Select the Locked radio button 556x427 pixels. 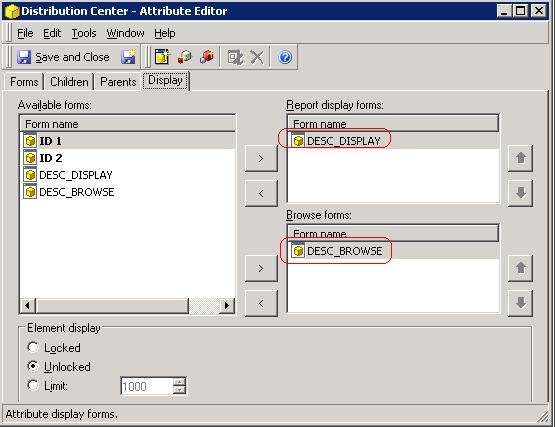[33, 347]
